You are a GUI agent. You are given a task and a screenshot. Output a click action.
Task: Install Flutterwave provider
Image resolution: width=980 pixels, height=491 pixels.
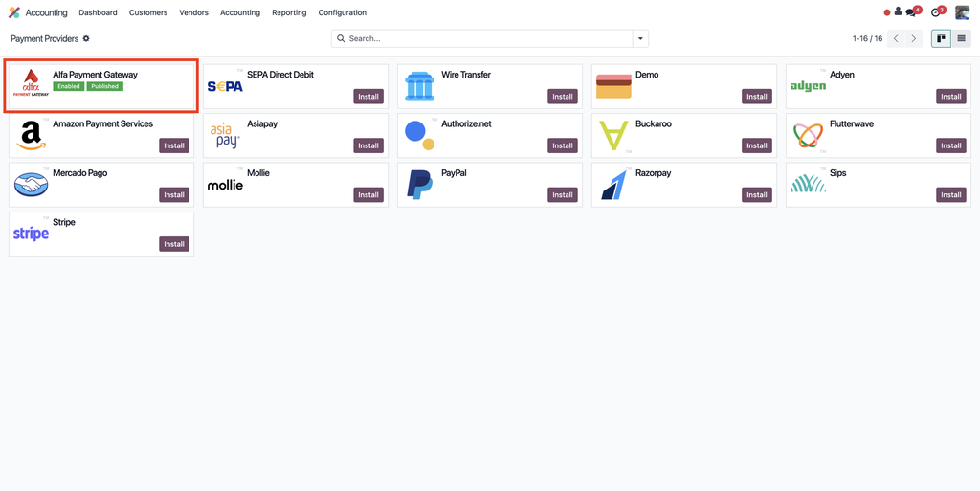click(x=951, y=145)
